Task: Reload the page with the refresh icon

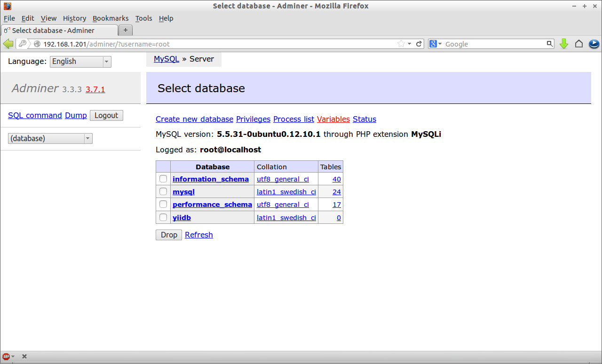Action: (x=419, y=44)
